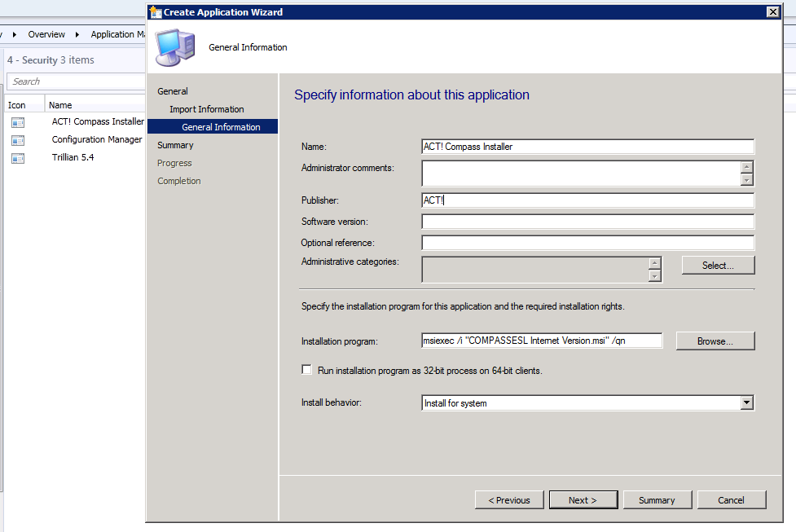Viewport: 796px width, 532px height.
Task: Select General Information wizard step
Action: pyautogui.click(x=213, y=127)
